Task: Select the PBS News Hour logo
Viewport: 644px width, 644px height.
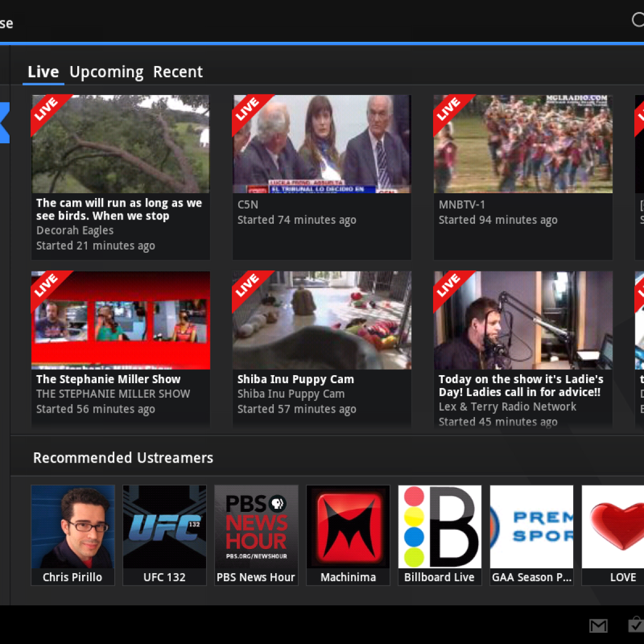Action: [x=257, y=527]
